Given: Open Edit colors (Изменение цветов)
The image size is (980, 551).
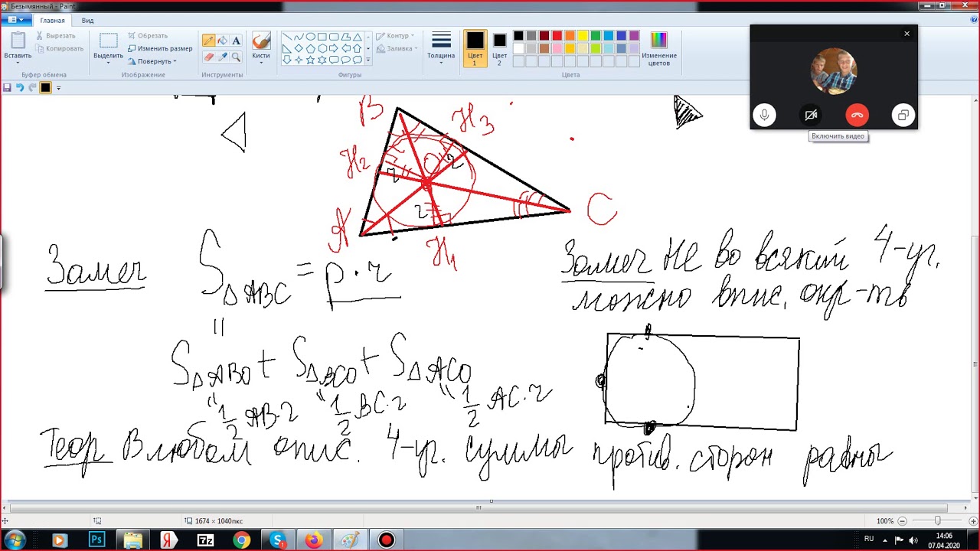Looking at the screenshot, I should 659,48.
